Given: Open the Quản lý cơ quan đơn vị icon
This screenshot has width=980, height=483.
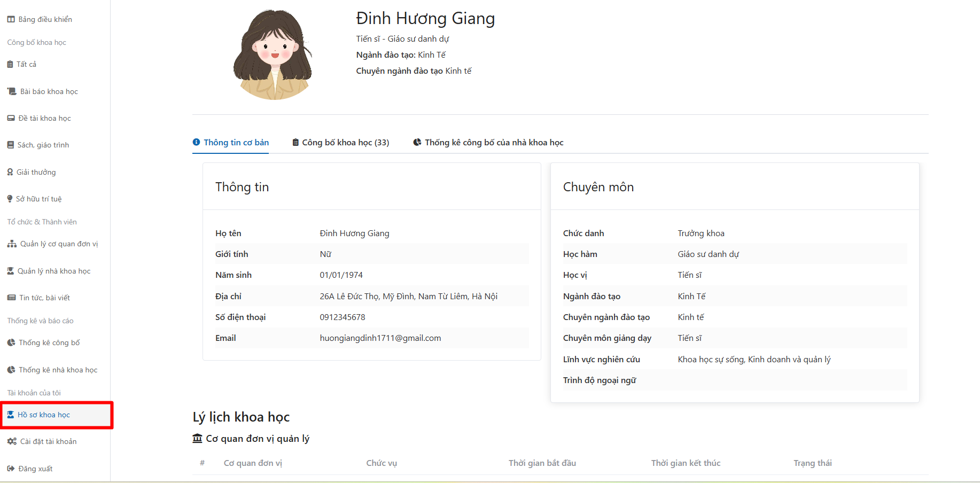Looking at the screenshot, I should tap(11, 244).
